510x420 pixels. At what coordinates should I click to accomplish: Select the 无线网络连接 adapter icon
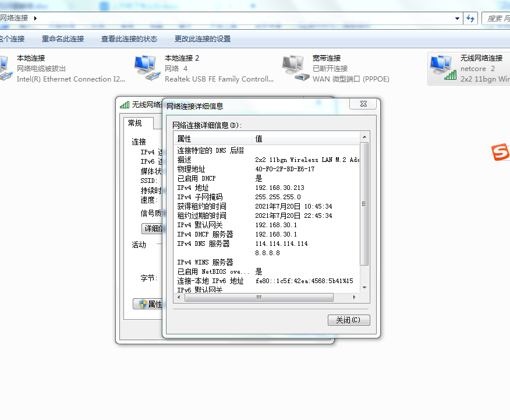pyautogui.click(x=443, y=68)
